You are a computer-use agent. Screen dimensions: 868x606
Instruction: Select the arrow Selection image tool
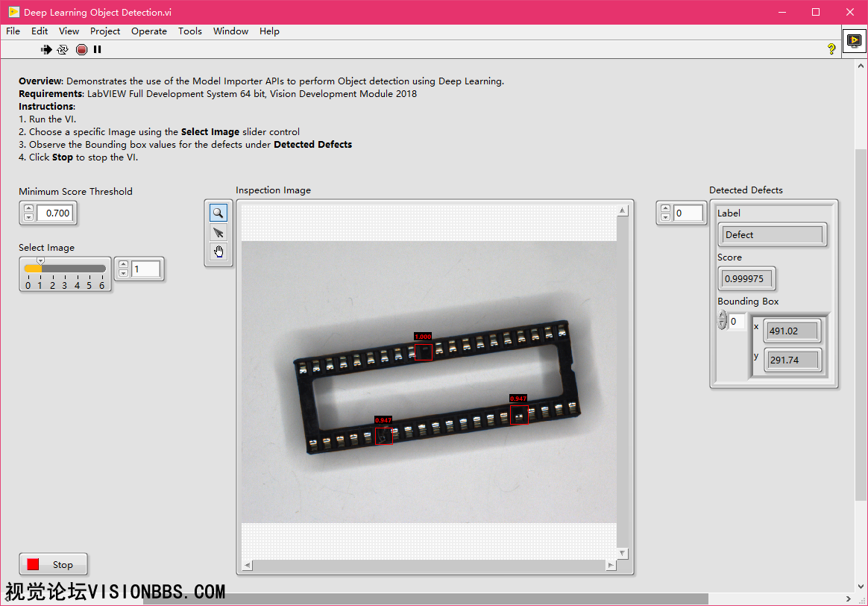point(218,232)
